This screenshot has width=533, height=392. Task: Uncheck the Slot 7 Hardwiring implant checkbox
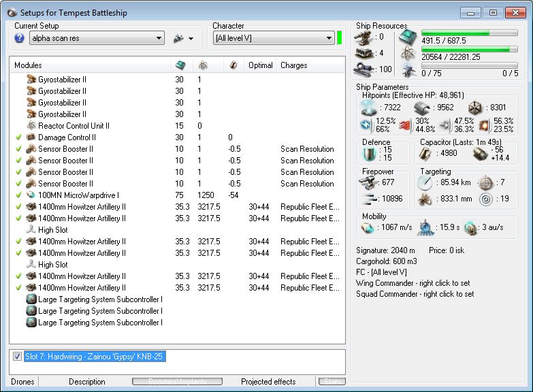[18, 357]
